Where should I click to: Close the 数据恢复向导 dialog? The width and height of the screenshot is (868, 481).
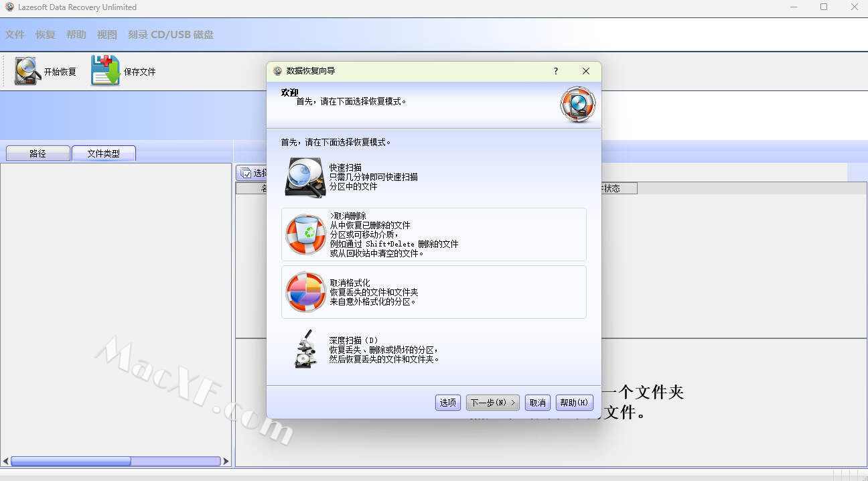(585, 71)
